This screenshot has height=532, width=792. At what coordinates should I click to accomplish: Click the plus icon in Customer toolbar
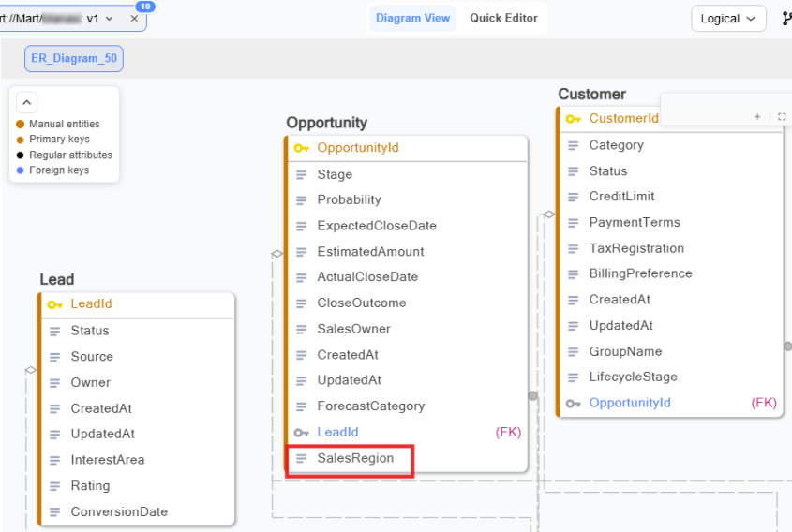click(757, 116)
